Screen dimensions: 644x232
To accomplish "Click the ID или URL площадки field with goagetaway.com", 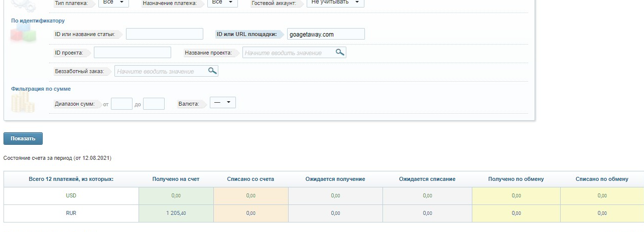I will tap(326, 34).
